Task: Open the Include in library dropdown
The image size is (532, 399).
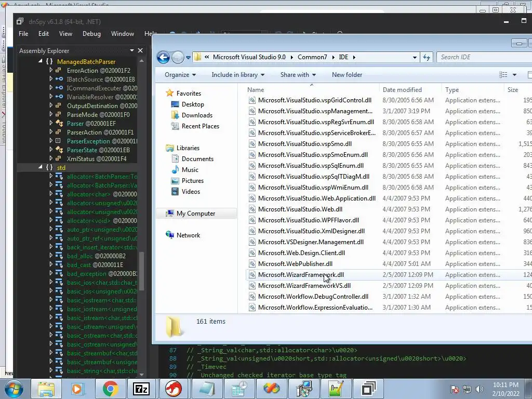Action: [x=238, y=75]
